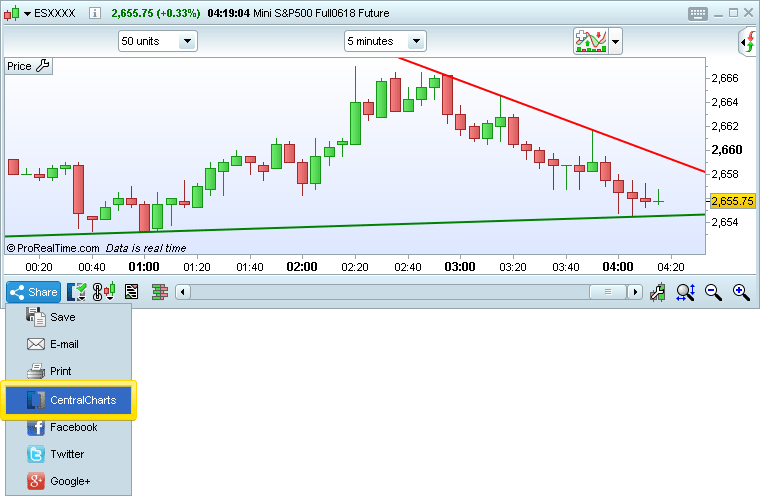Click the horizontal scrollbar left arrow
The width and height of the screenshot is (760, 496).
point(182,292)
